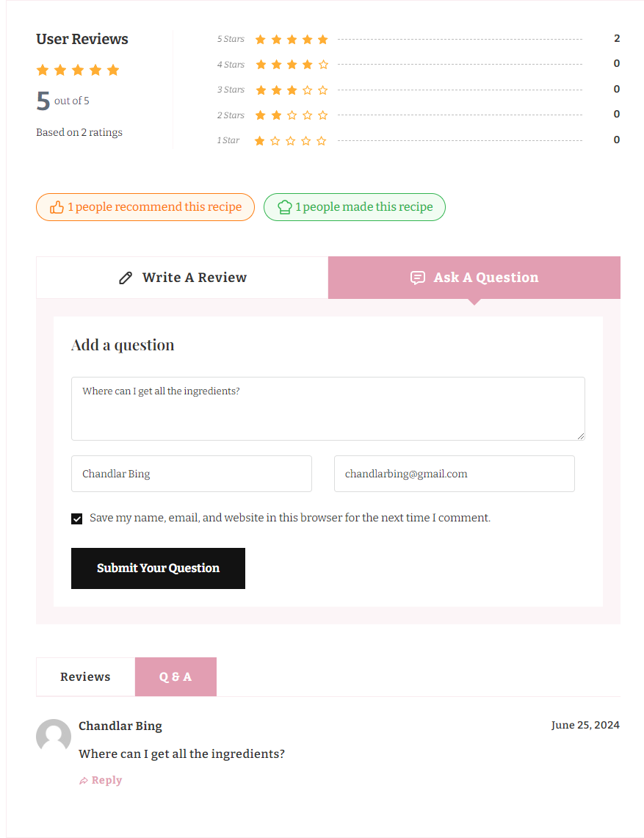Image resolution: width=644 pixels, height=838 pixels.
Task: Click the pencil icon on Write A Review
Action: [x=126, y=278]
